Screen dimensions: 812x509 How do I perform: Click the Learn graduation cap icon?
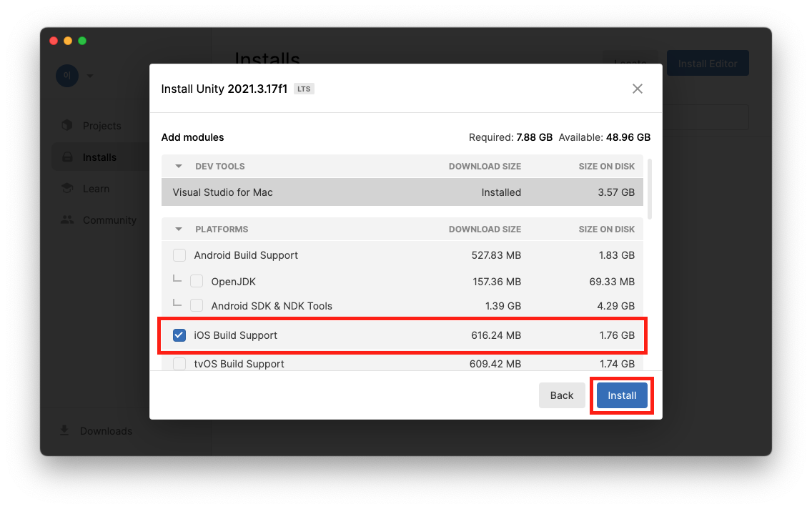tap(67, 189)
